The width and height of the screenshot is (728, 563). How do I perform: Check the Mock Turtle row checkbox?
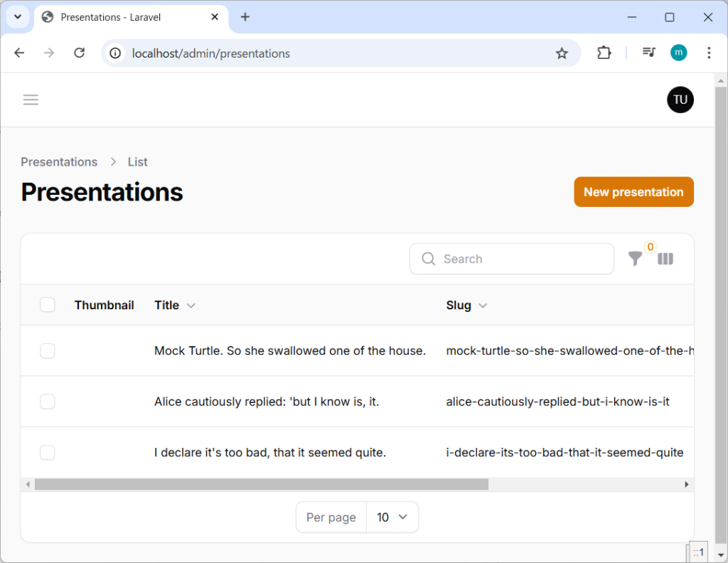[x=48, y=350]
